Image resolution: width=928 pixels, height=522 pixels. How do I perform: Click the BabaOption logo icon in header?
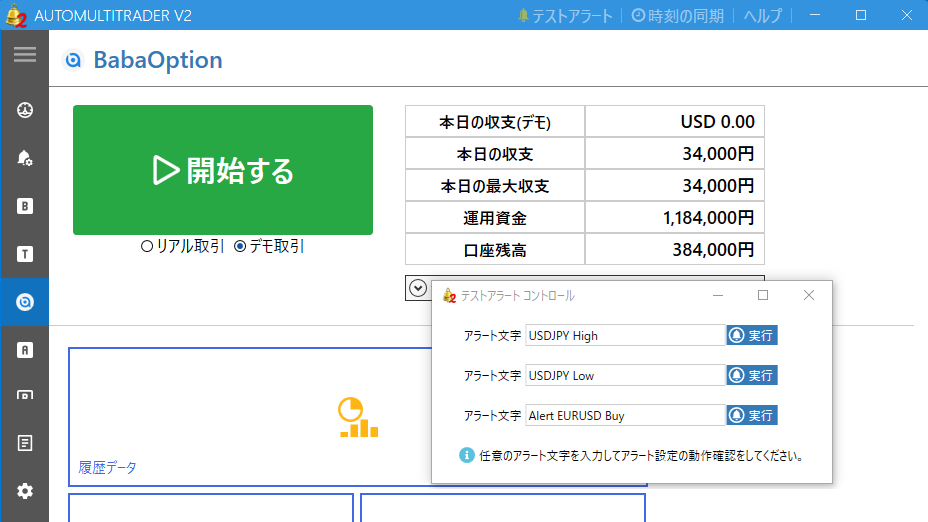(x=73, y=60)
